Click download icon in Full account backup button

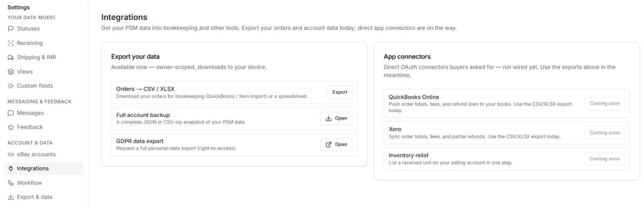click(x=328, y=119)
